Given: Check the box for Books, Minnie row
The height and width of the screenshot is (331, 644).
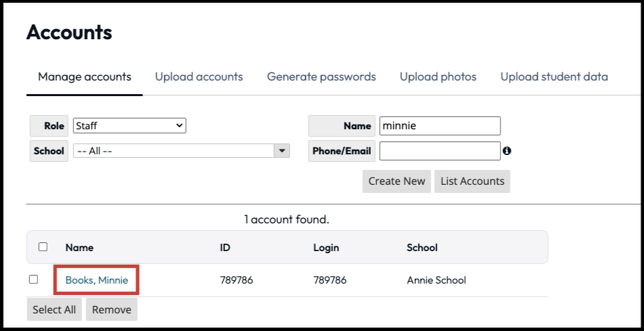Looking at the screenshot, I should point(34,279).
